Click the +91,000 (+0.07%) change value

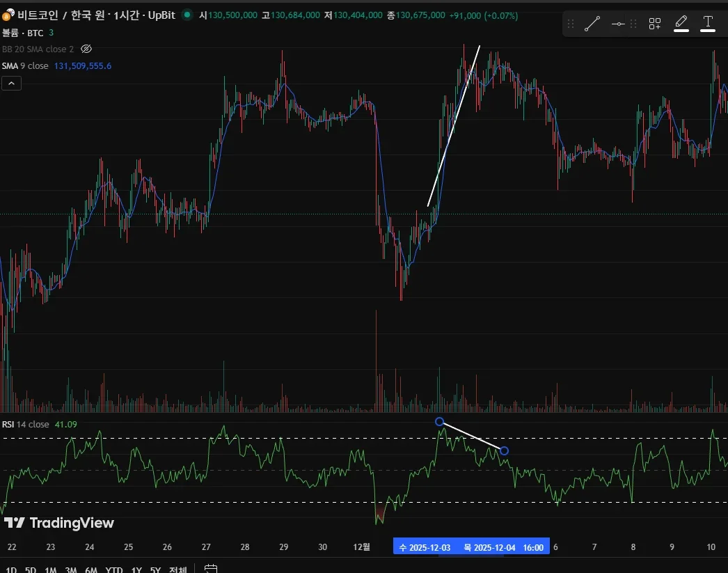pyautogui.click(x=483, y=15)
